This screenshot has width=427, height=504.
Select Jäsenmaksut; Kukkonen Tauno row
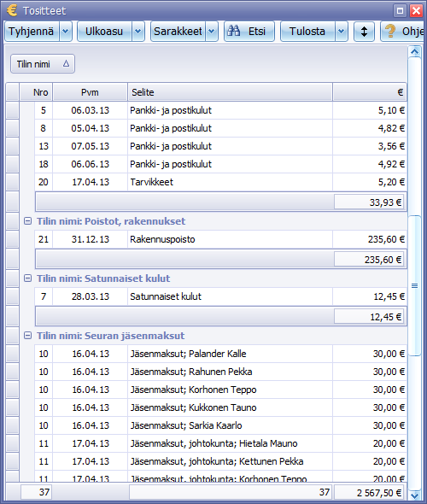click(x=220, y=407)
